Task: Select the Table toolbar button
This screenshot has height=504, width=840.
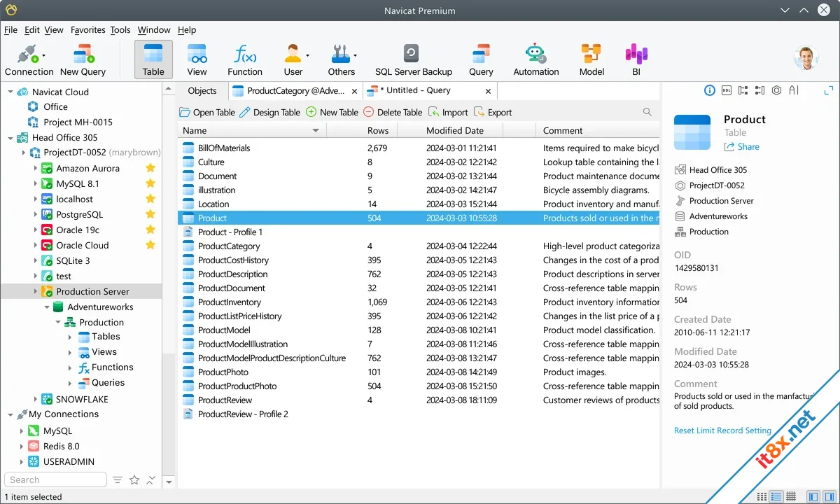Action: pos(153,59)
